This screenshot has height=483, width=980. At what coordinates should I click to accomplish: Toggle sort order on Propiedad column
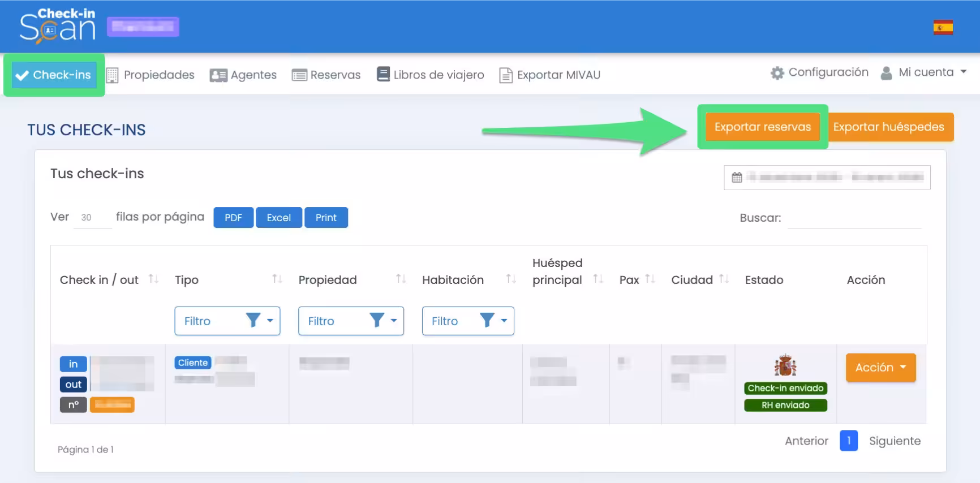[x=401, y=279]
